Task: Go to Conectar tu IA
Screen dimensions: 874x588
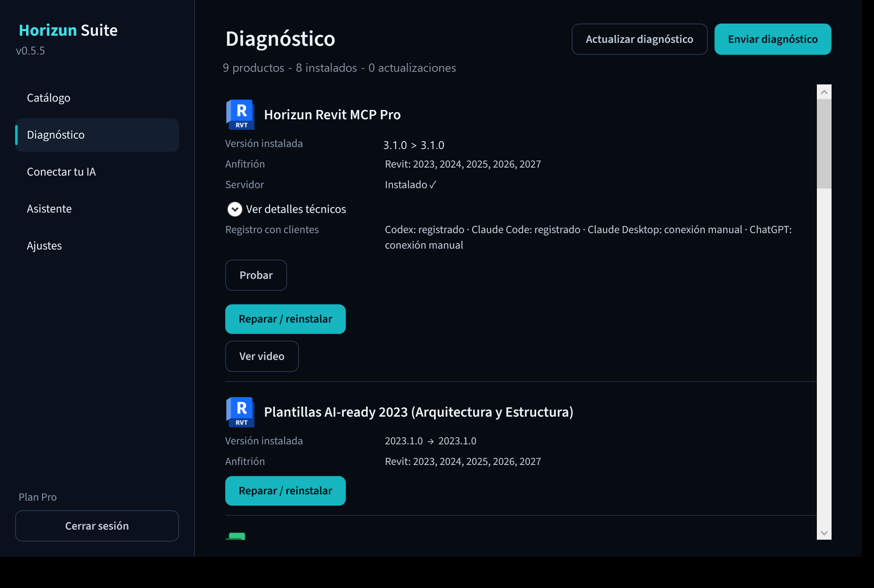Action: (x=97, y=172)
